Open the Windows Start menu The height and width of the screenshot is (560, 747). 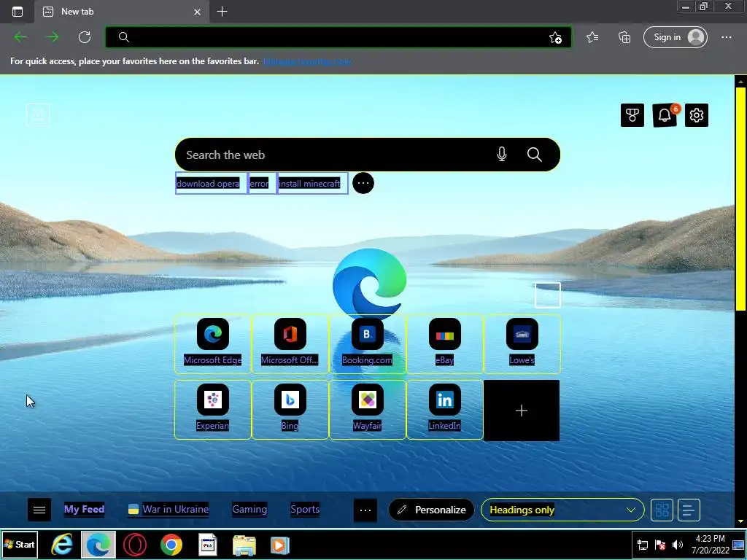point(20,544)
